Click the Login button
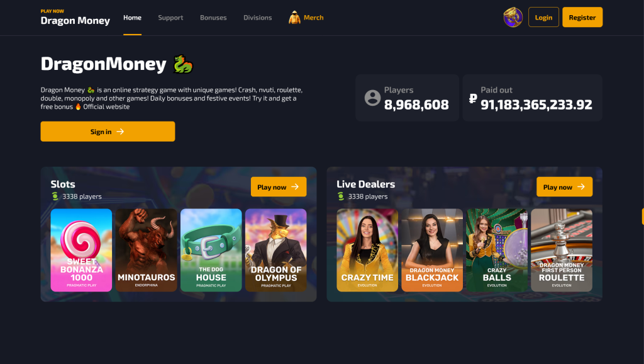 (543, 17)
